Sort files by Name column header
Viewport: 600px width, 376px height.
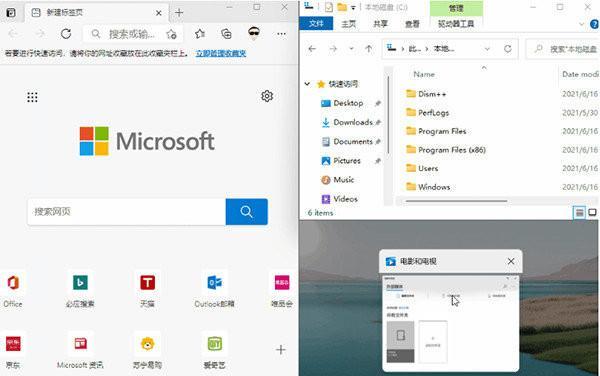tap(424, 74)
